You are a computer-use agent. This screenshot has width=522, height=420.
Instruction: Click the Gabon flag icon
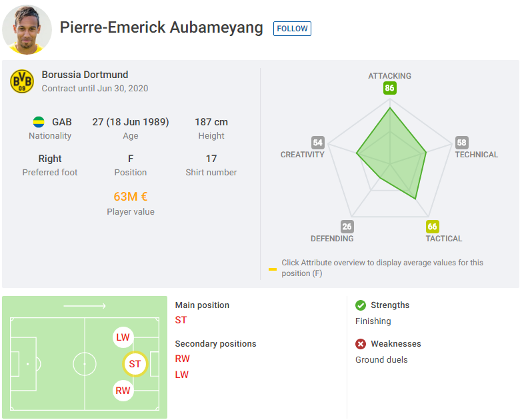[x=39, y=122]
